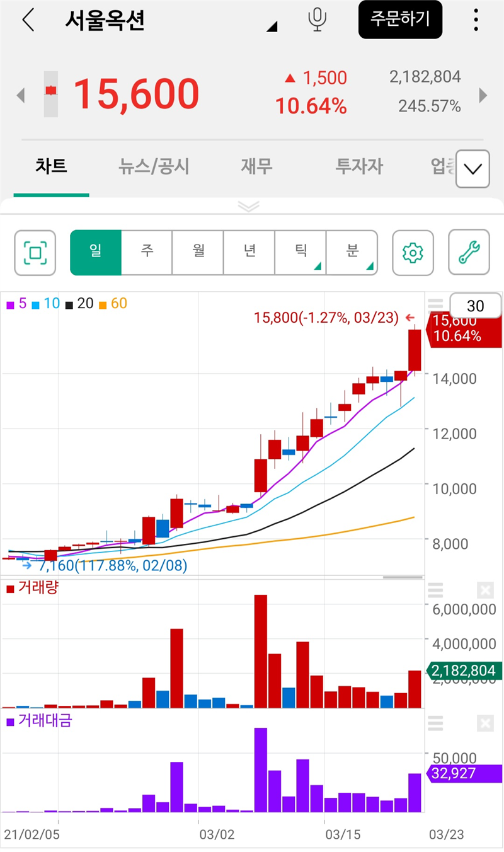Collapse header with double chevron handle
Viewport: 504px width, 852px height.
click(249, 206)
